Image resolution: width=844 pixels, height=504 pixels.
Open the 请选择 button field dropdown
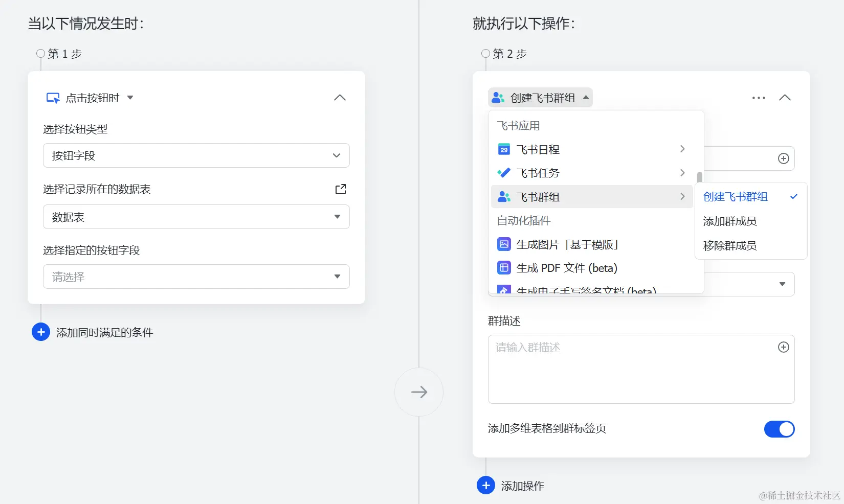click(x=196, y=277)
